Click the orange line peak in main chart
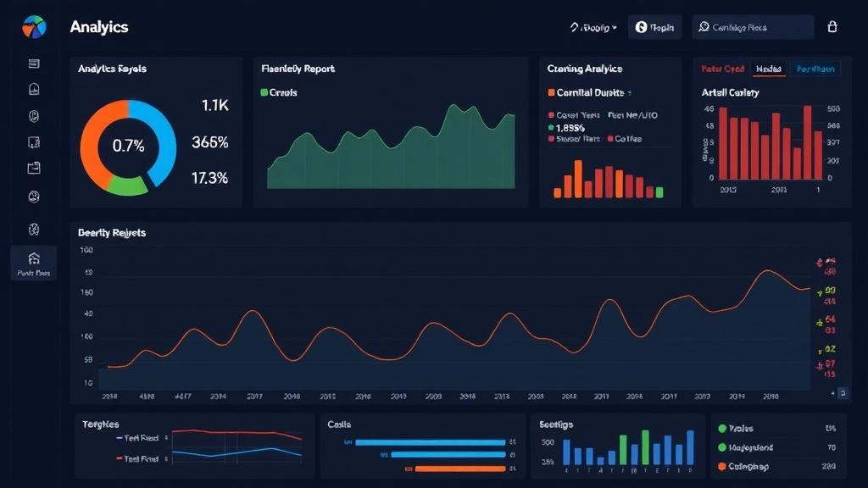 pyautogui.click(x=768, y=270)
